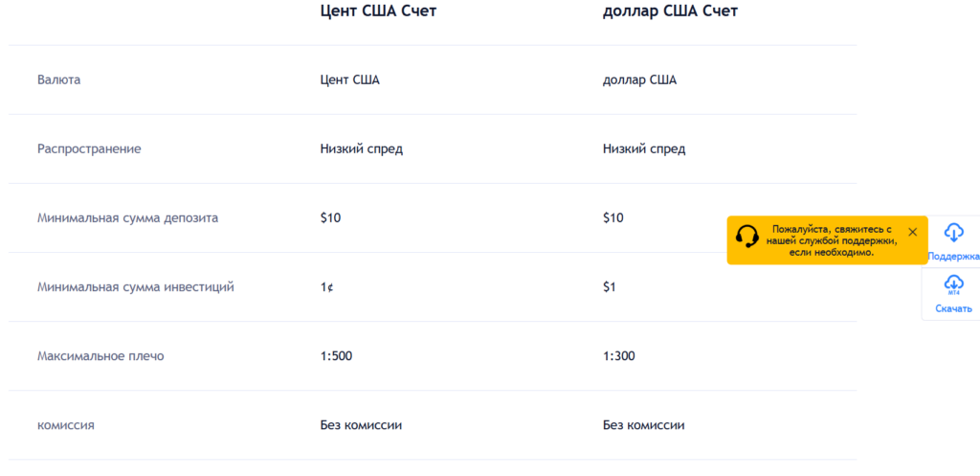The width and height of the screenshot is (980, 476).
Task: Click the Распространение row label
Action: point(89,148)
